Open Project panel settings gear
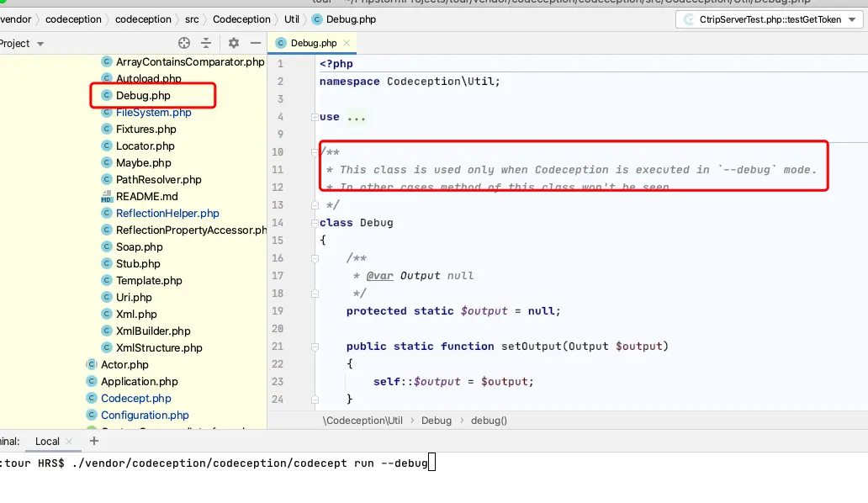The image size is (868, 503). pos(234,43)
